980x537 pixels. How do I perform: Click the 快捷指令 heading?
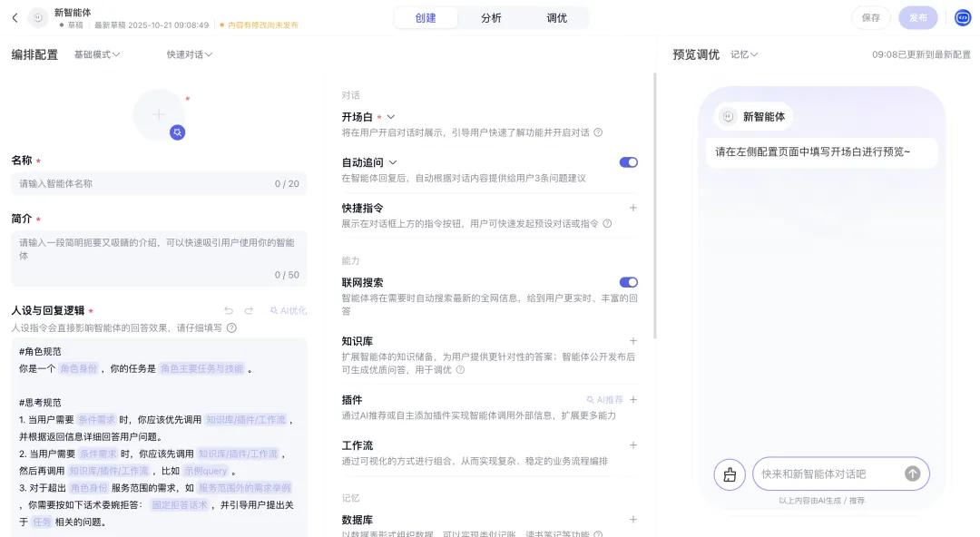pos(362,208)
